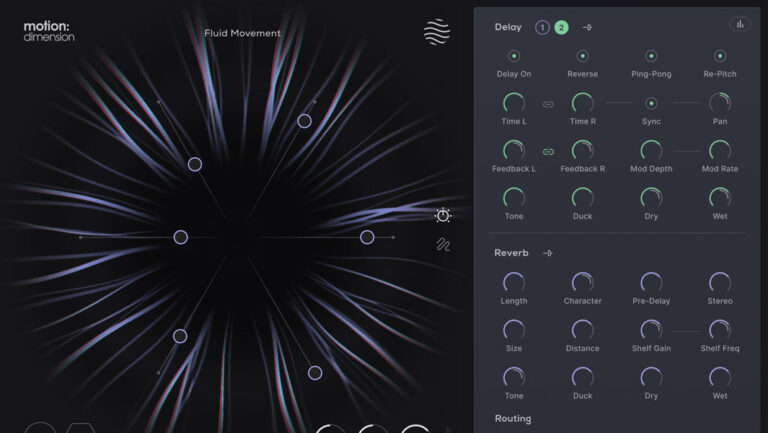Click the Shelf Freq knob
The height and width of the screenshot is (433, 768).
pyautogui.click(x=720, y=331)
